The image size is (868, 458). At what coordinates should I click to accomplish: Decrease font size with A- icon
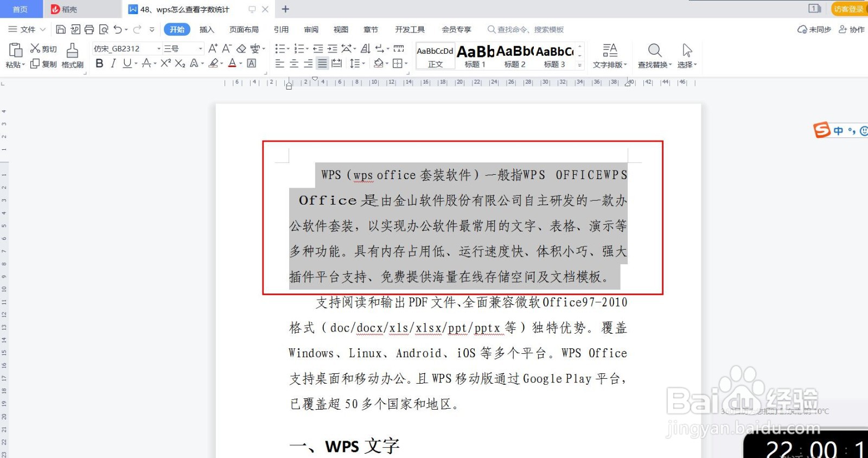coord(227,48)
